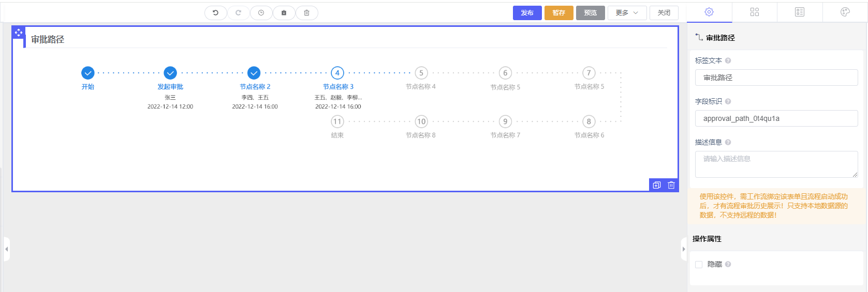Screen dimensions: 868x292
Task: Copy the approval path component
Action: (657, 185)
